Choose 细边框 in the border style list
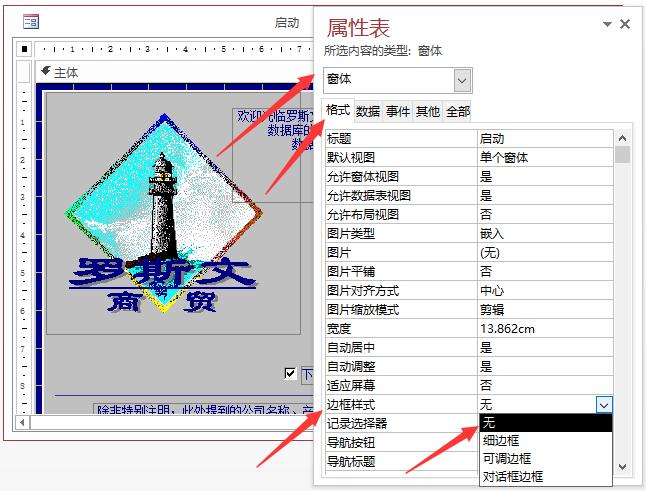Viewport: 646px width, 491px height. (546, 441)
